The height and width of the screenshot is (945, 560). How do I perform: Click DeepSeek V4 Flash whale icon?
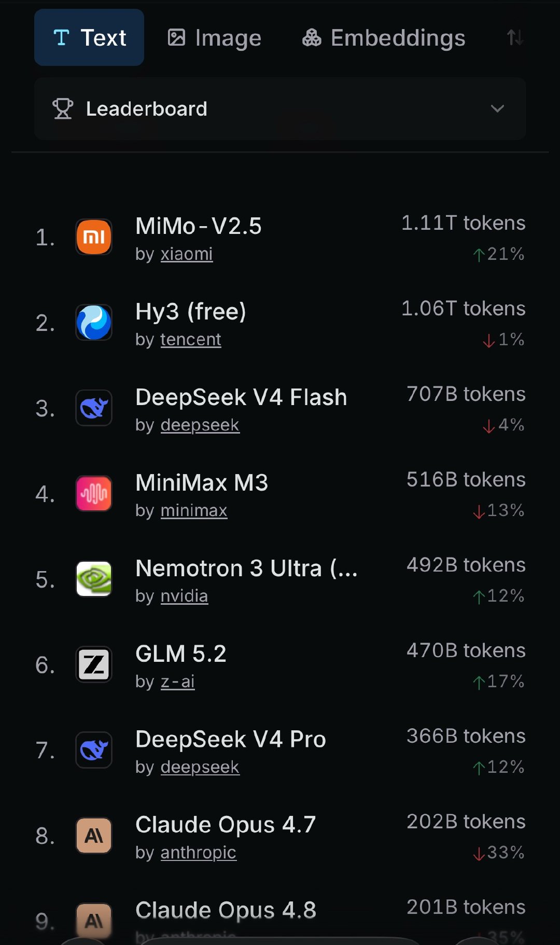pyautogui.click(x=94, y=408)
